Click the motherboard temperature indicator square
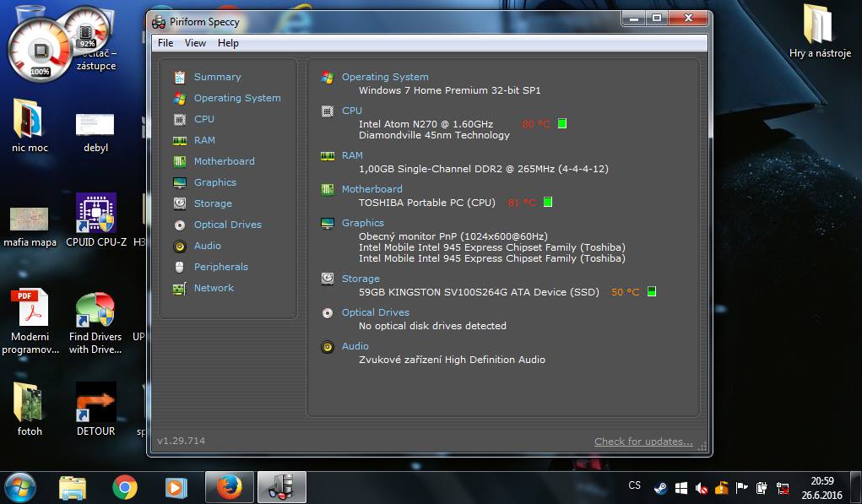This screenshot has height=504, width=862. (x=548, y=202)
